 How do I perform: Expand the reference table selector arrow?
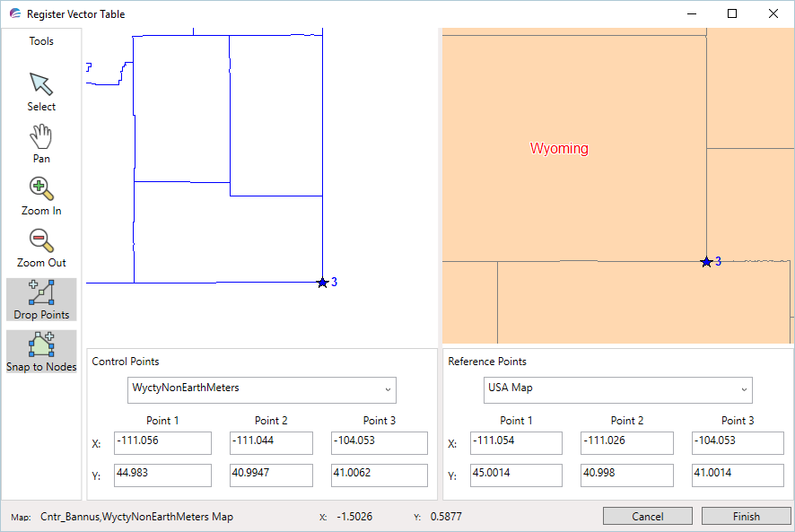pos(744,390)
